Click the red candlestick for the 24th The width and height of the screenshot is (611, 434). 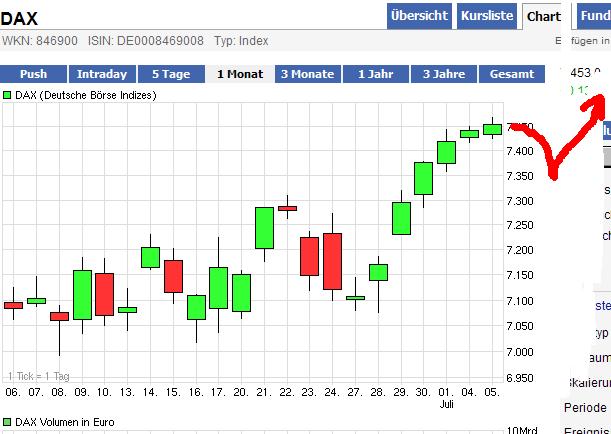[x=332, y=261]
